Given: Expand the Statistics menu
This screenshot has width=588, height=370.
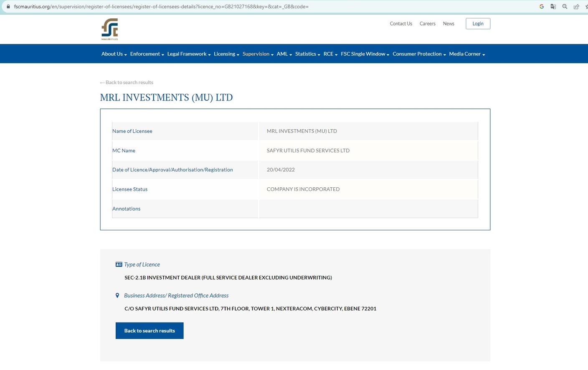Looking at the screenshot, I should coord(308,54).
